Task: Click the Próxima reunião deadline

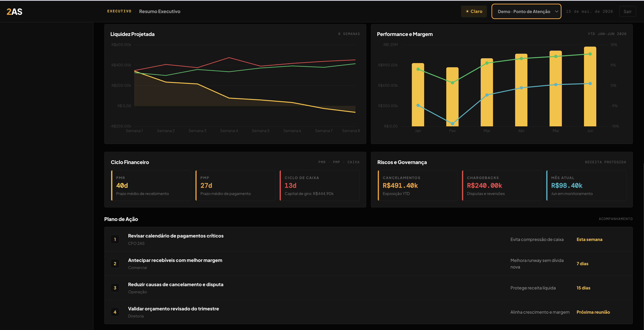Action: 593,312
